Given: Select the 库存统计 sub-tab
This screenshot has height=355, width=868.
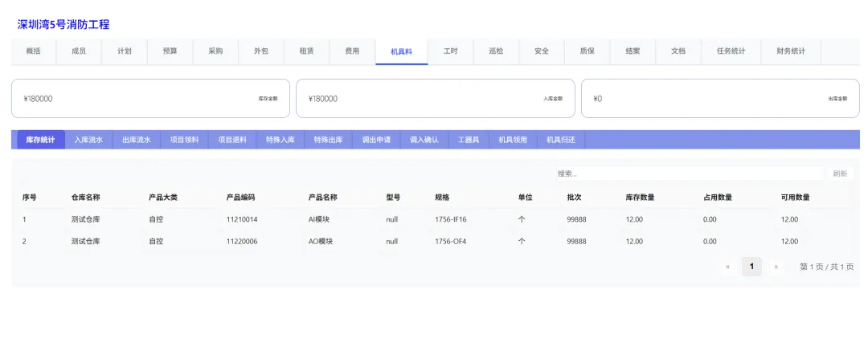Looking at the screenshot, I should pyautogui.click(x=40, y=140).
